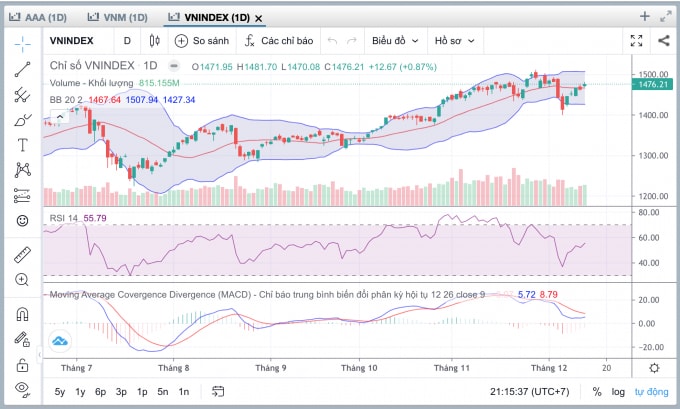Open Các chỉ báo indicators menu

(x=279, y=41)
